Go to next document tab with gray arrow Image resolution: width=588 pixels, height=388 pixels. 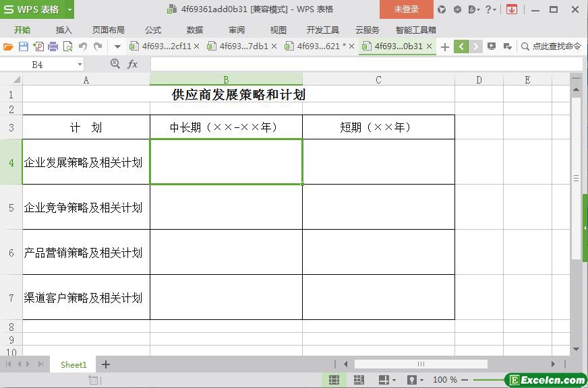(x=475, y=46)
